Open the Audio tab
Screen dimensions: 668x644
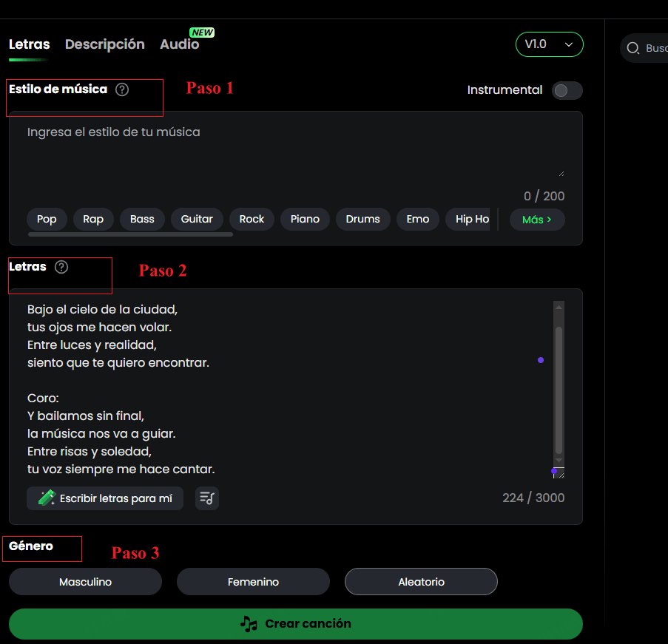click(179, 44)
